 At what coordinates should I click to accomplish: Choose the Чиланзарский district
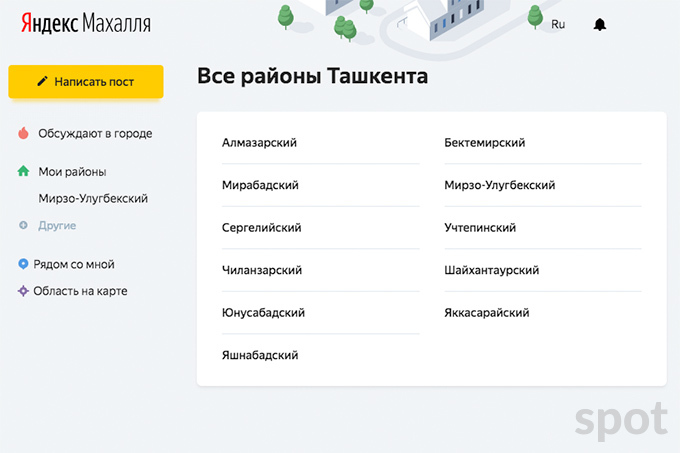[x=262, y=270]
